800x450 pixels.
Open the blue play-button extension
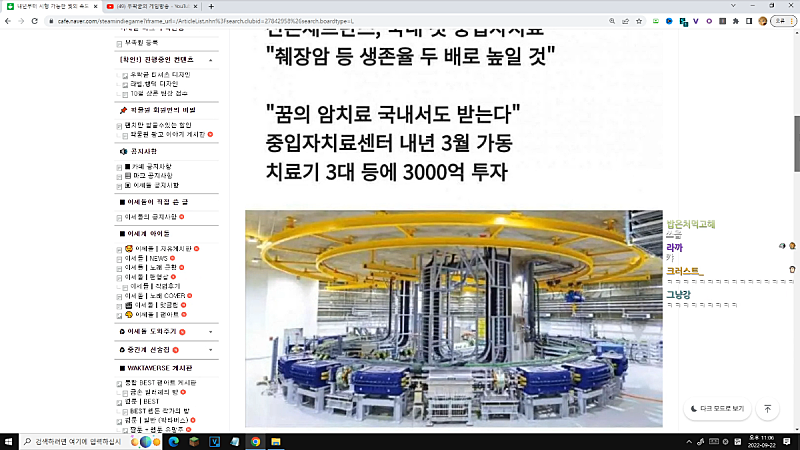pos(669,21)
